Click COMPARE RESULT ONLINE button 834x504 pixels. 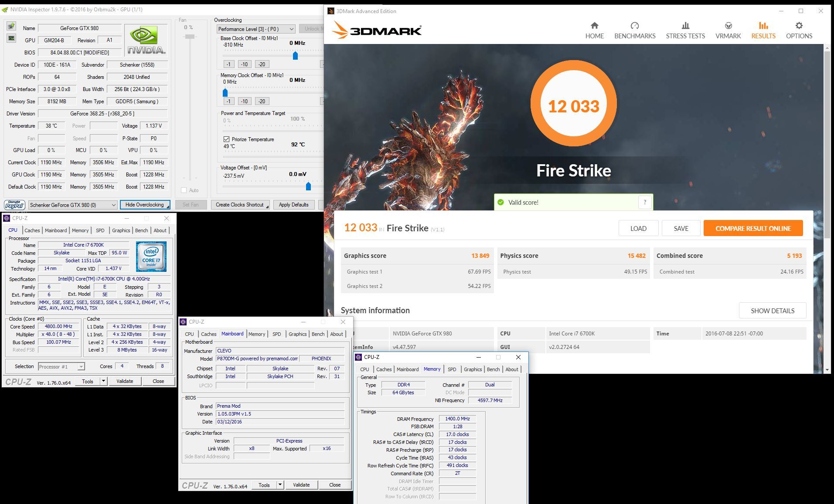pyautogui.click(x=753, y=228)
